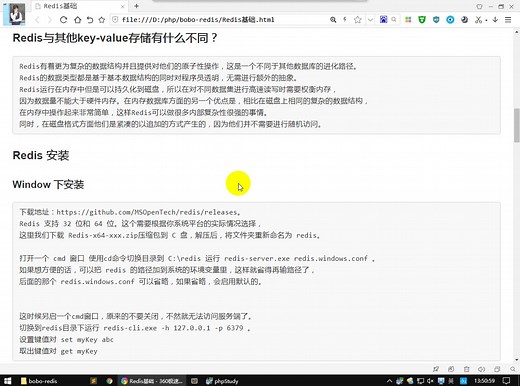Open phpStudy from the taskbar

pos(222,381)
